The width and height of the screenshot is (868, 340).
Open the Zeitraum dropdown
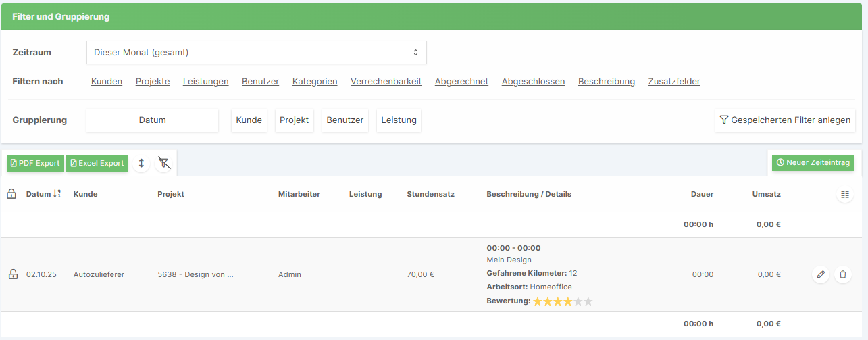pos(256,52)
